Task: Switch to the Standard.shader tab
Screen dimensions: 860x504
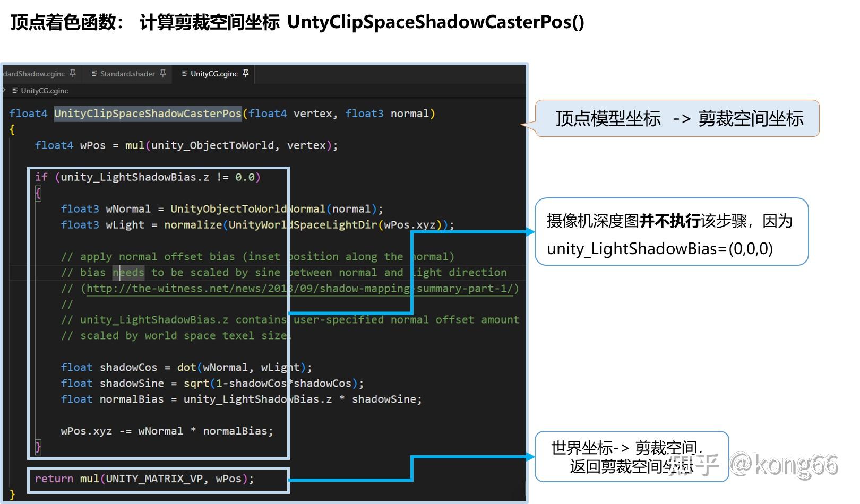Action: pos(127,74)
